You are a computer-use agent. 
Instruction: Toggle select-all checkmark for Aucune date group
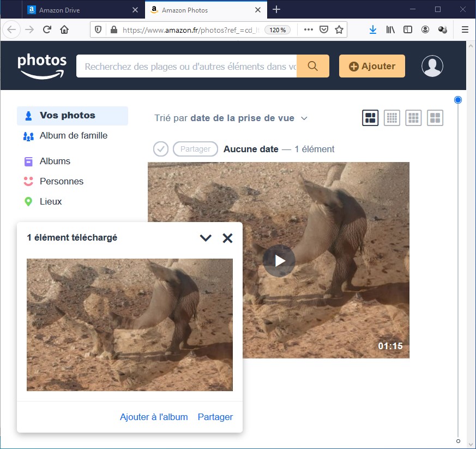tap(161, 149)
